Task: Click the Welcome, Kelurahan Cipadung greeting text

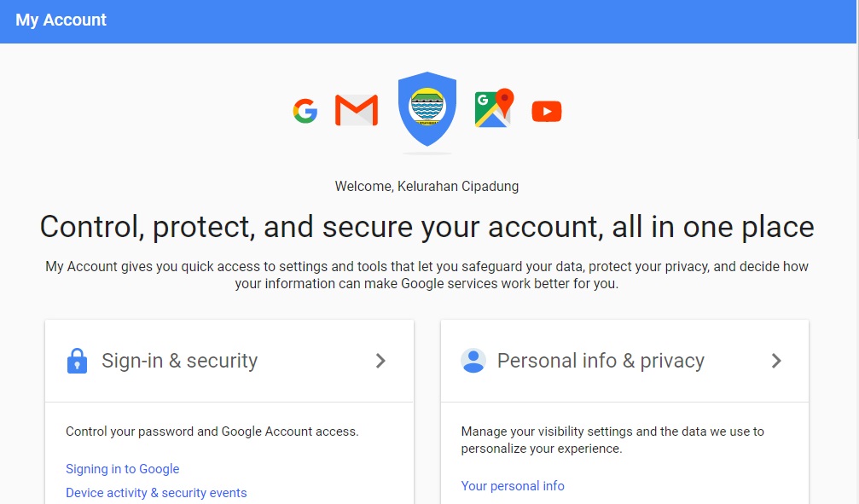Action: coord(427,186)
